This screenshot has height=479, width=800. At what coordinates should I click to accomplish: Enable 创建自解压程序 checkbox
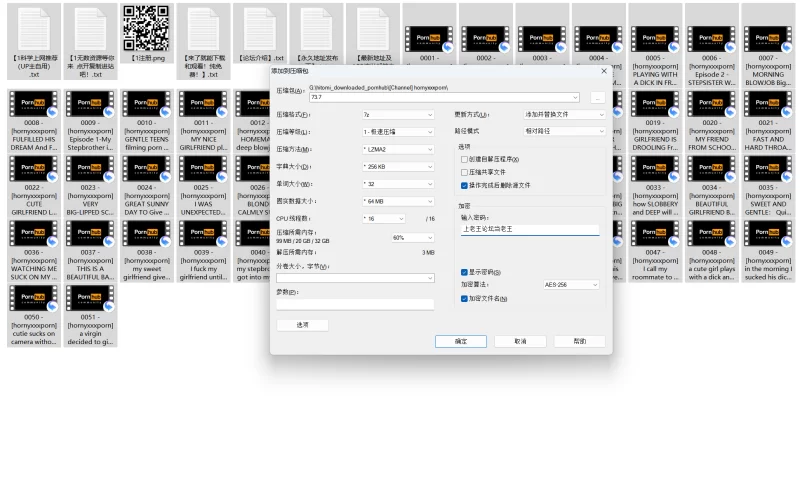pos(464,159)
